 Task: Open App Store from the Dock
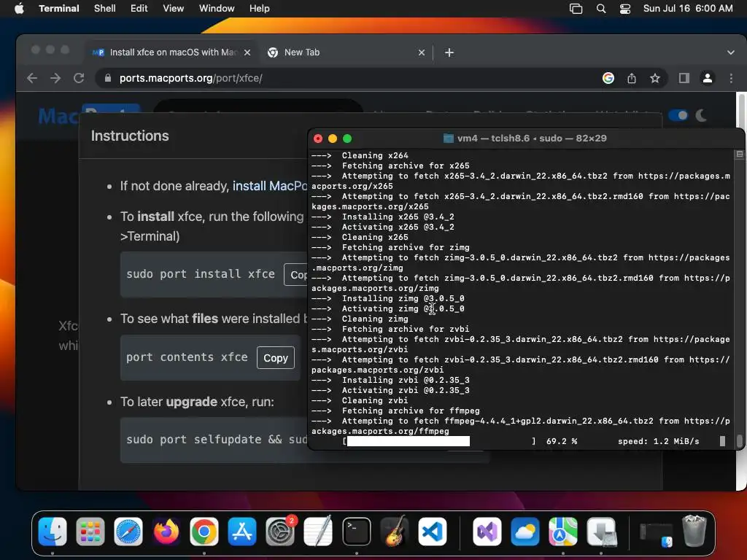click(242, 532)
